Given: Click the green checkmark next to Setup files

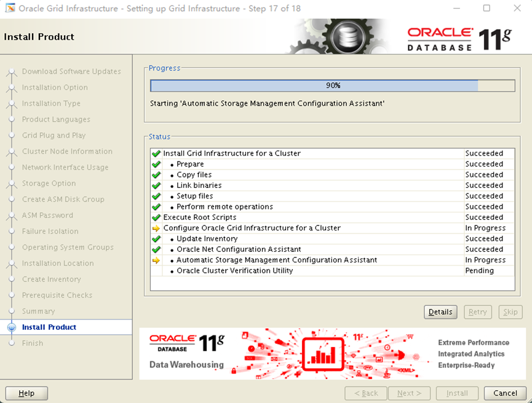Looking at the screenshot, I should (x=156, y=196).
